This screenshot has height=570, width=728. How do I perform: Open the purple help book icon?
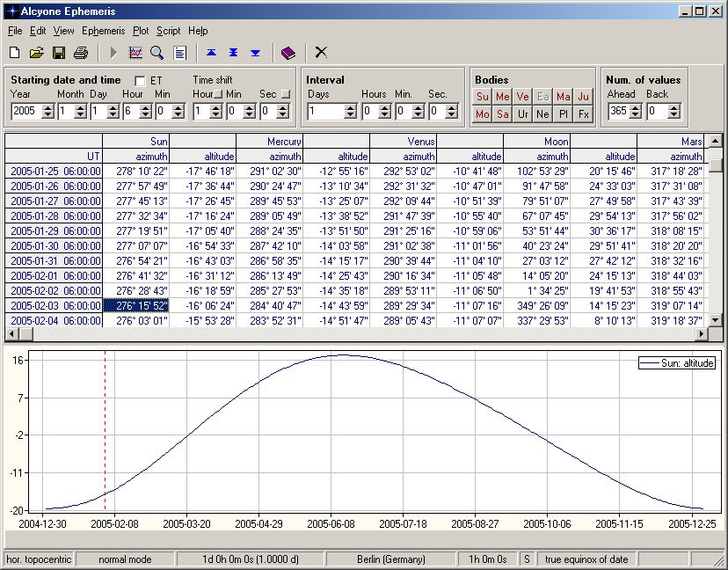tap(288, 53)
